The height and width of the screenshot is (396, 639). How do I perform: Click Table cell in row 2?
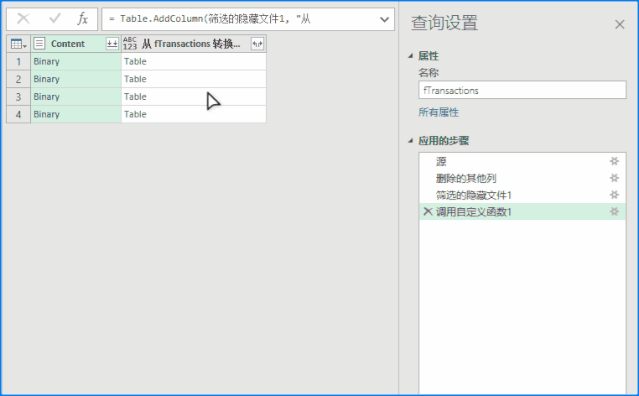click(x=194, y=79)
